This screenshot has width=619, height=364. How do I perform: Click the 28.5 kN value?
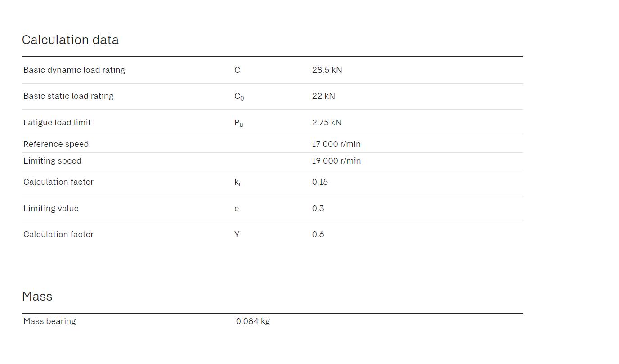[327, 70]
